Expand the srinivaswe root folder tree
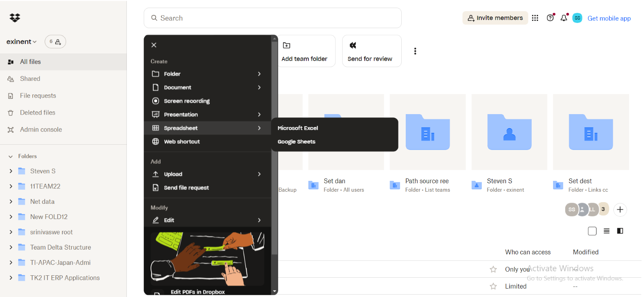The width and height of the screenshot is (644, 297). (11, 232)
